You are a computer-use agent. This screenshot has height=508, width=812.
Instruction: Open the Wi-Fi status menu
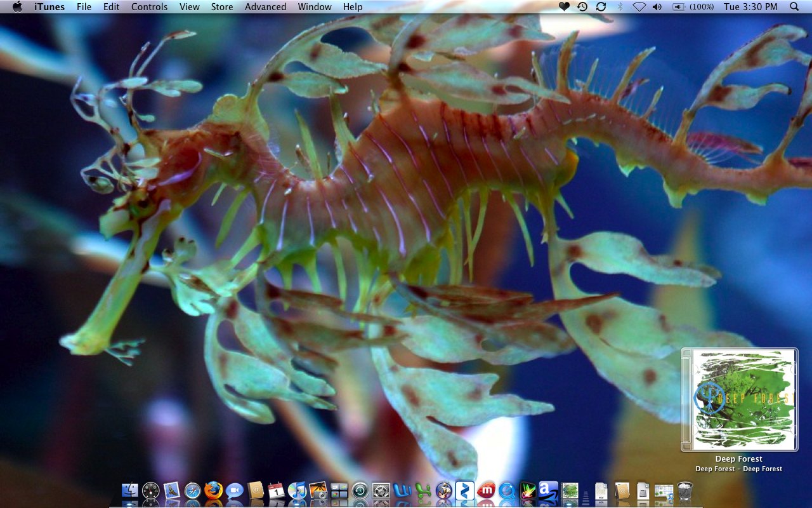(x=639, y=7)
